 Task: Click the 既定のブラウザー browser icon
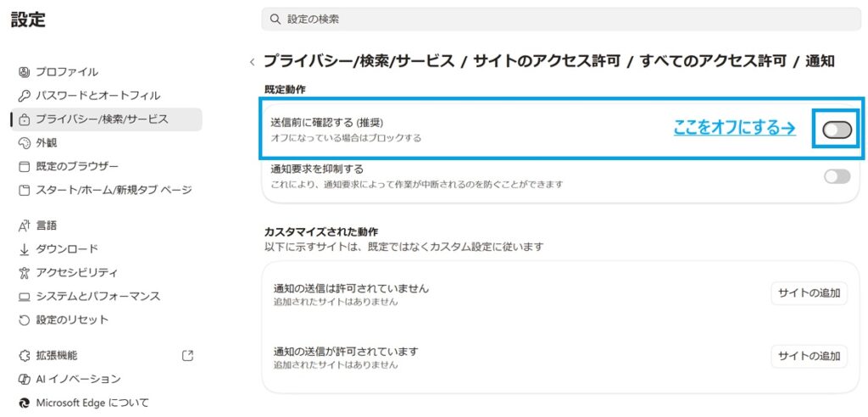click(x=24, y=167)
